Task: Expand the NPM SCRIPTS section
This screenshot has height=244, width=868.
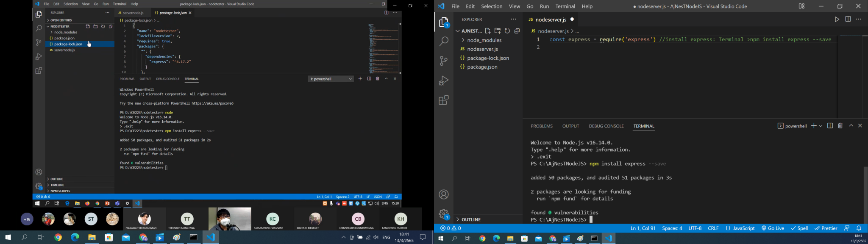Action: 61,191
